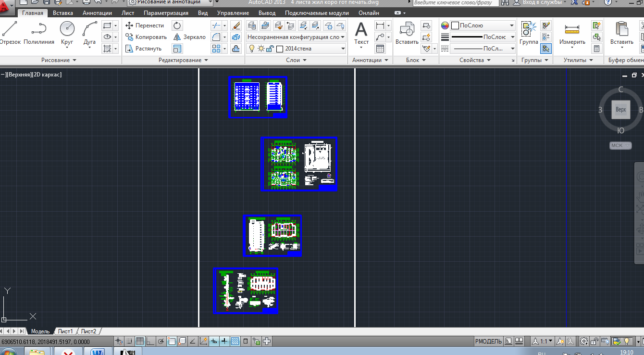Open the Лист2 layout tab
The height and width of the screenshot is (355, 644).
tap(88, 331)
